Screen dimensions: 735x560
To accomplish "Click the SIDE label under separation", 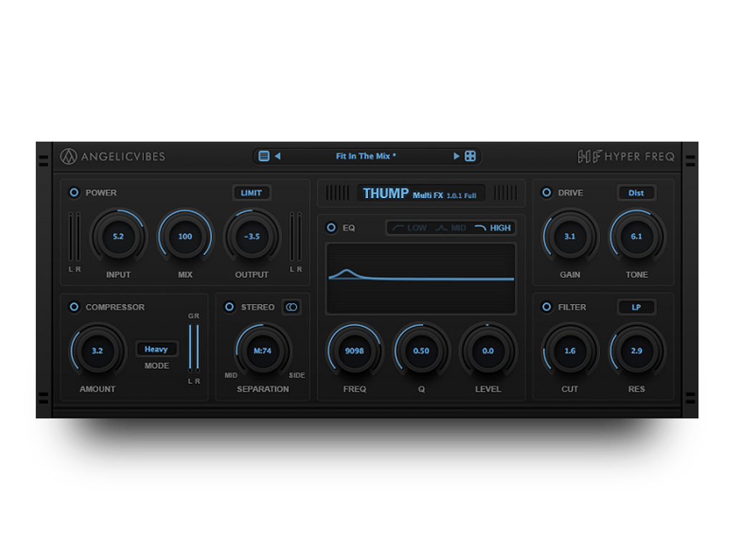I will (x=297, y=375).
